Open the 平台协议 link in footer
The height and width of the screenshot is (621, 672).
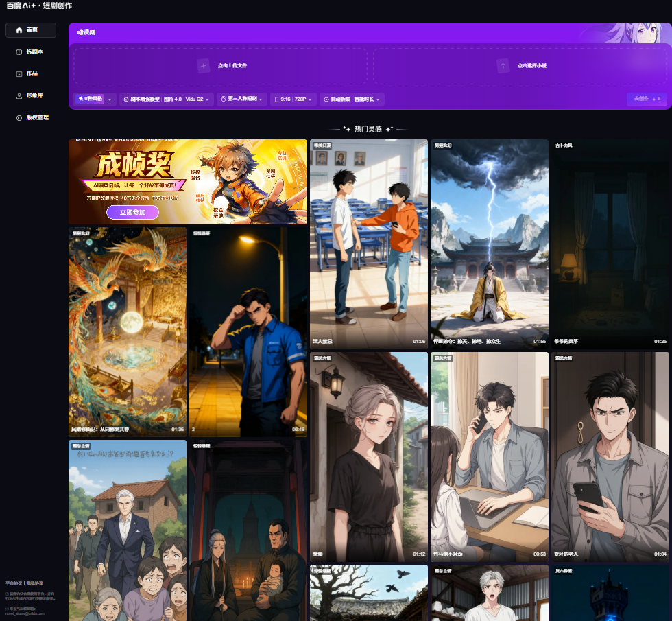[x=13, y=583]
